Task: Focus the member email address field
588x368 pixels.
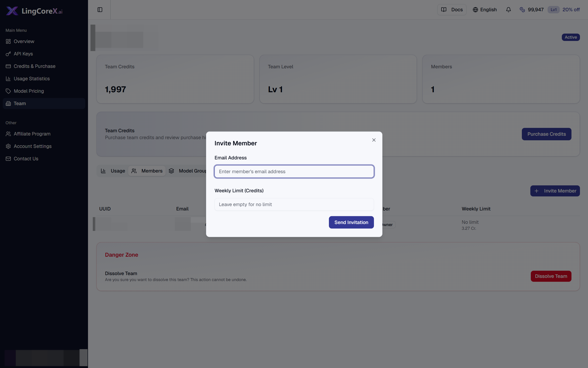Action: (x=294, y=172)
